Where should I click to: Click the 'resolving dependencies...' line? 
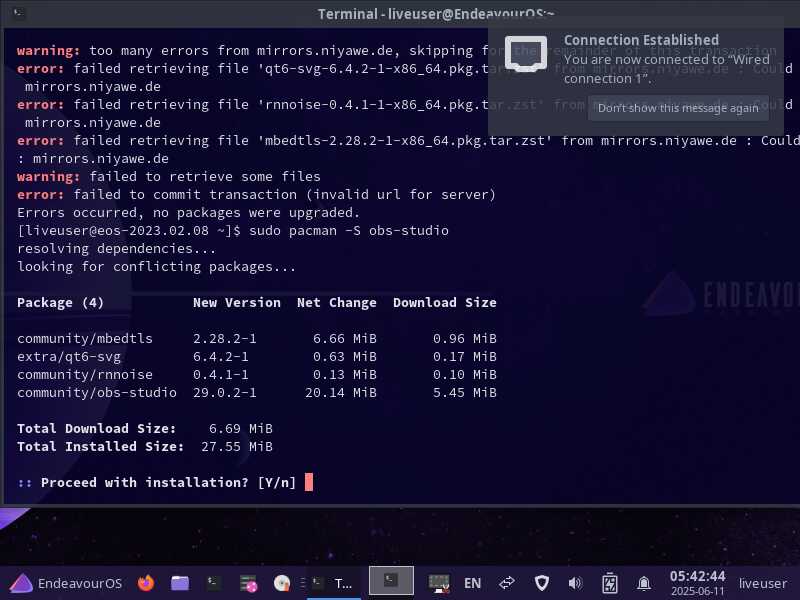116,248
